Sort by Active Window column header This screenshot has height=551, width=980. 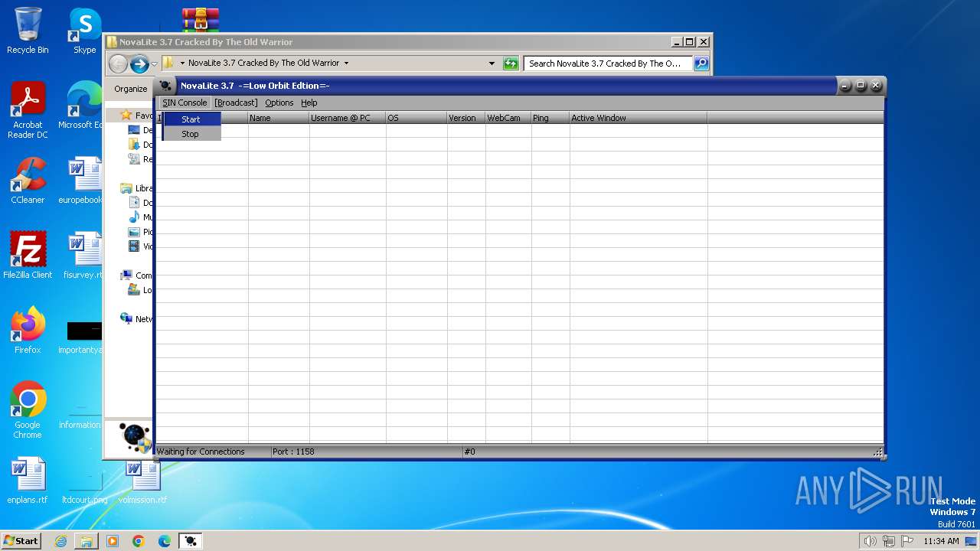point(639,118)
